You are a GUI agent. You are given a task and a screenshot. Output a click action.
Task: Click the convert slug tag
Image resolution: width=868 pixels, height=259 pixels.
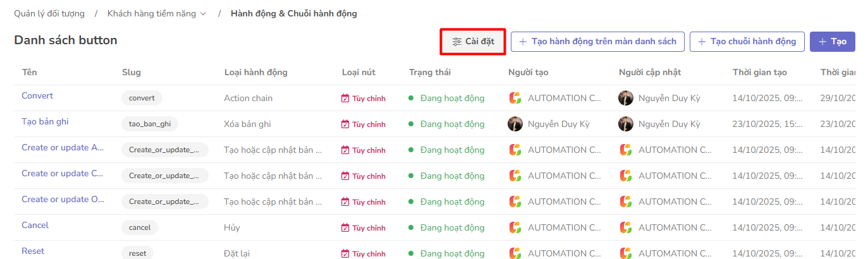(x=142, y=98)
